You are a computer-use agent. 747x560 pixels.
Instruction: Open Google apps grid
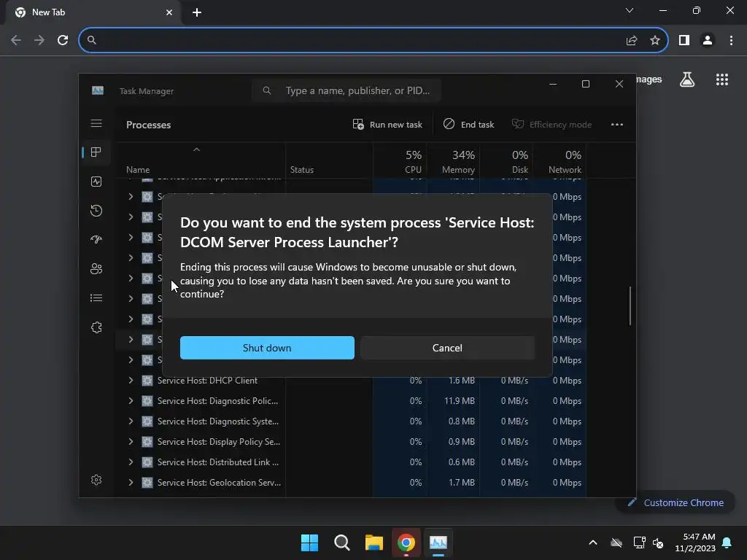tap(721, 79)
